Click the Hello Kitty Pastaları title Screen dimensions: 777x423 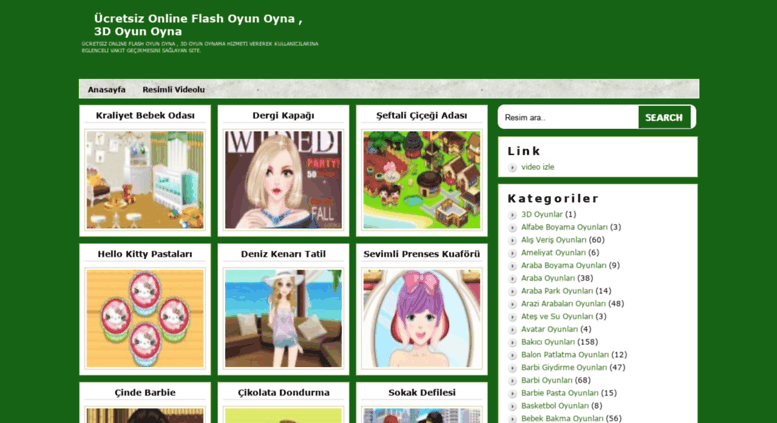[145, 254]
